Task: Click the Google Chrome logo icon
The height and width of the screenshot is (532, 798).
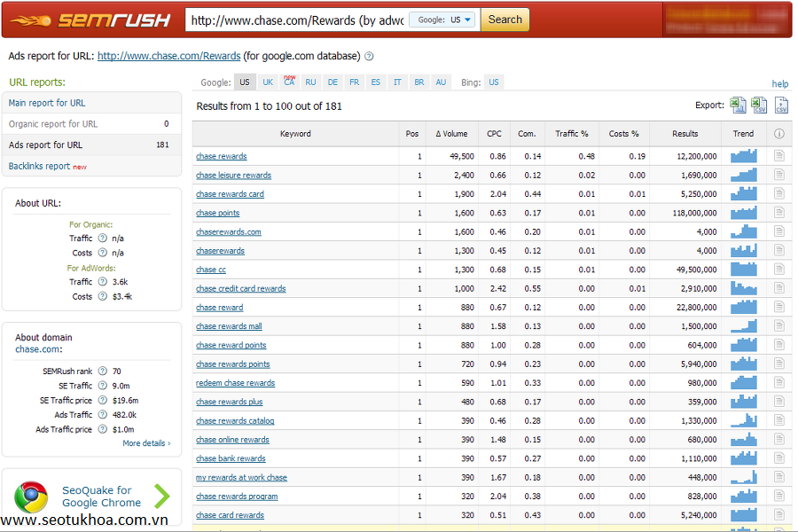Action: [x=31, y=497]
